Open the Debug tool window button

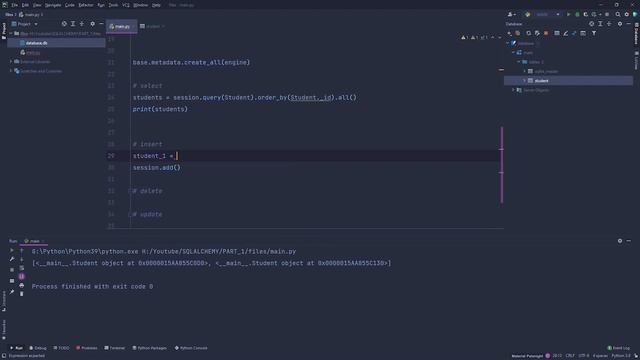[x=38, y=348]
